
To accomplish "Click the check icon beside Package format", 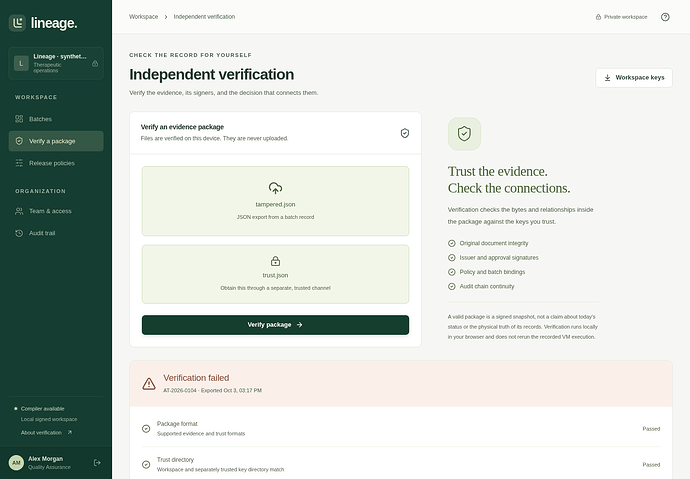I will [x=146, y=428].
